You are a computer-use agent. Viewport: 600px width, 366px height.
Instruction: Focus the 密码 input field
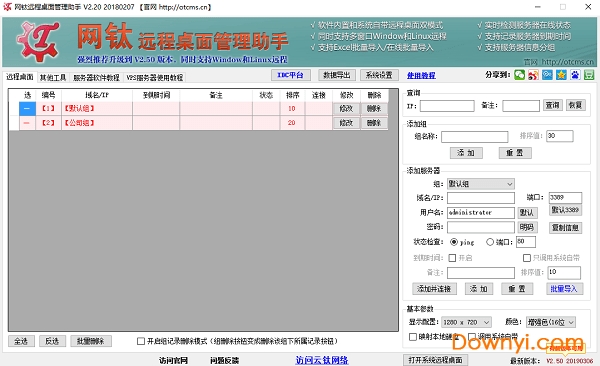[481, 227]
